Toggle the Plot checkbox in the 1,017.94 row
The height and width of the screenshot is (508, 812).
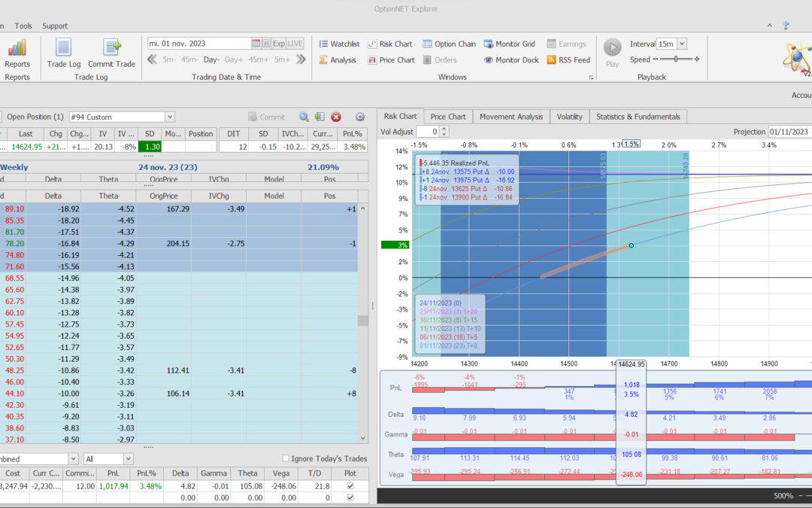[x=350, y=486]
